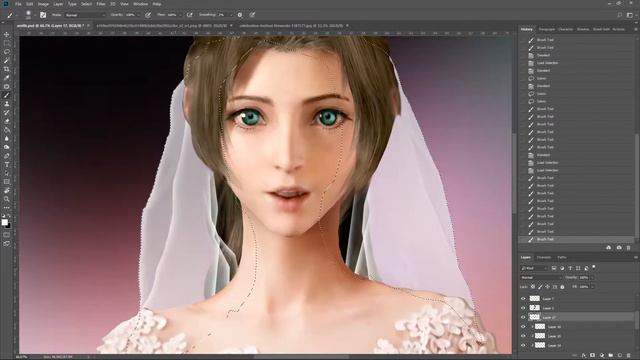The image size is (640, 360).
Task: Select the Dodge tool
Action: 7,147
